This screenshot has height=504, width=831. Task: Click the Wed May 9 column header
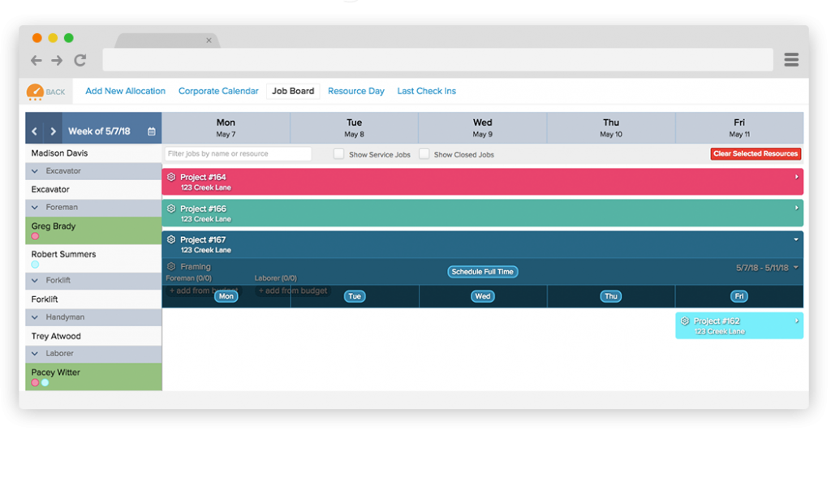pos(482,127)
